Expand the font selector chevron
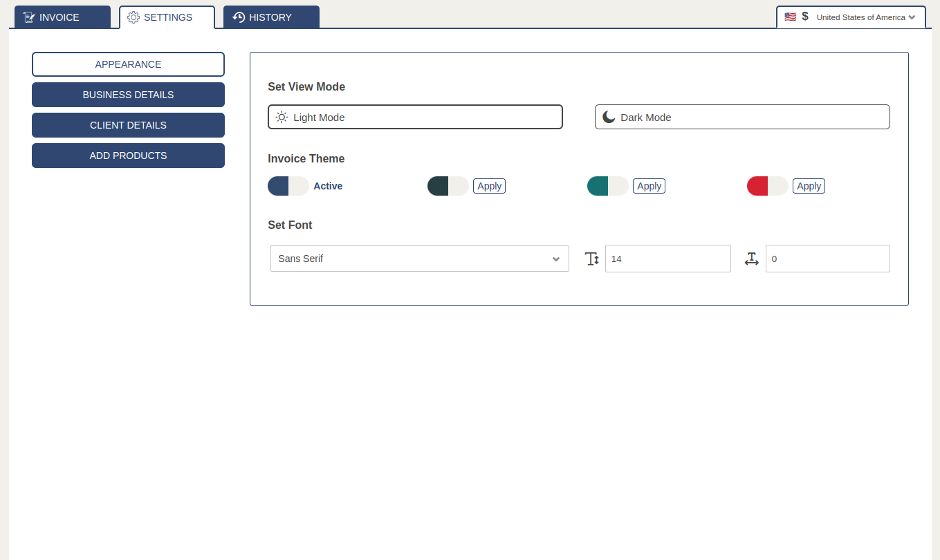This screenshot has height=560, width=940. click(x=556, y=258)
